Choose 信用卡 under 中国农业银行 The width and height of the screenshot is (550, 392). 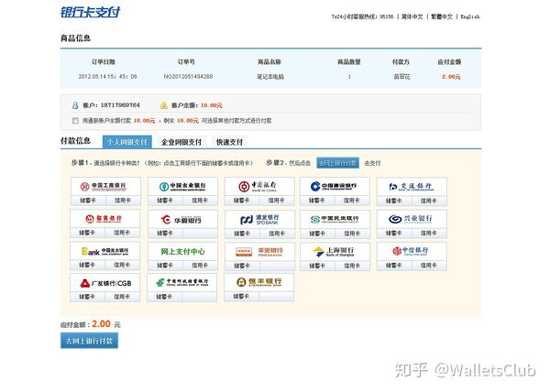200,201
